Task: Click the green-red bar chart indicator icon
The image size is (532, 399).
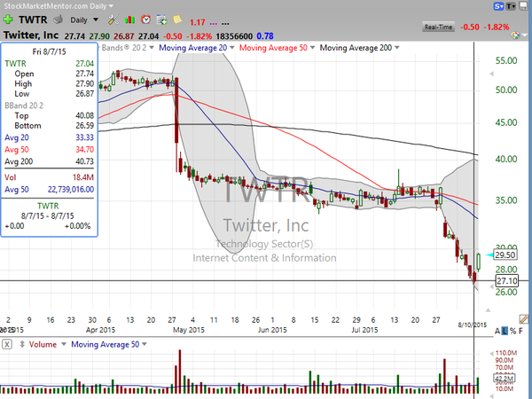Action: point(129,20)
